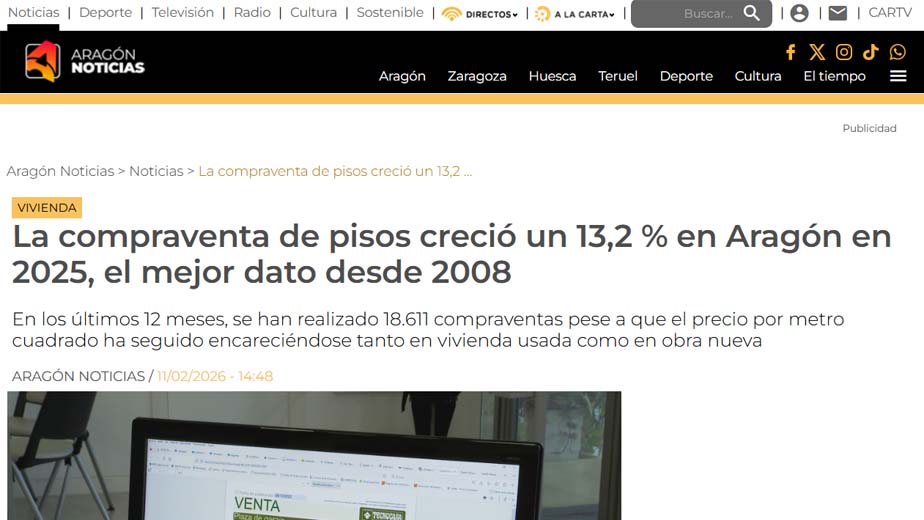Click the Aragón Noticias logo

point(84,61)
